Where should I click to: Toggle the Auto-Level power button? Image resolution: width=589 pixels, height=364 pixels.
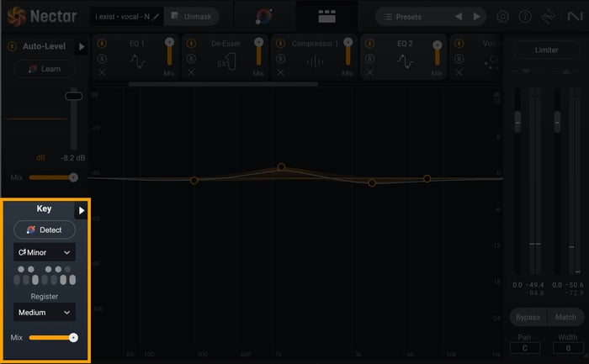12,46
